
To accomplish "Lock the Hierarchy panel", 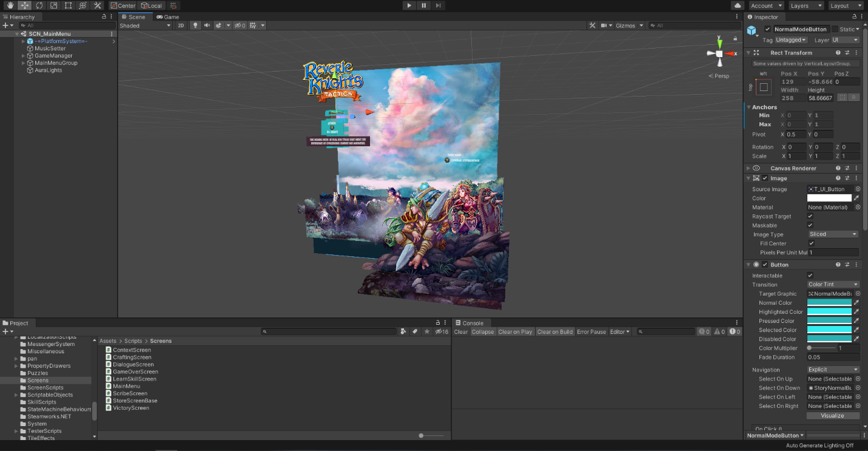I will coord(104,17).
